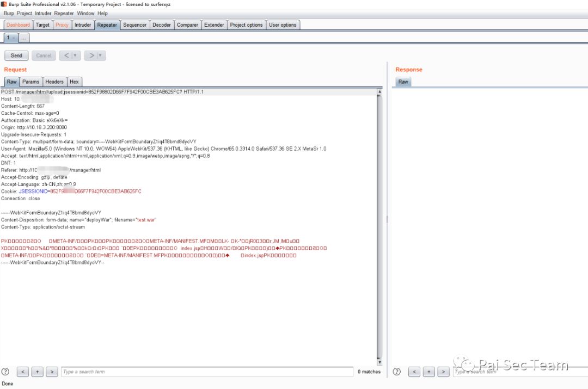Image resolution: width=588 pixels, height=389 pixels.
Task: Click the plus button in response search bar
Action: (428, 372)
